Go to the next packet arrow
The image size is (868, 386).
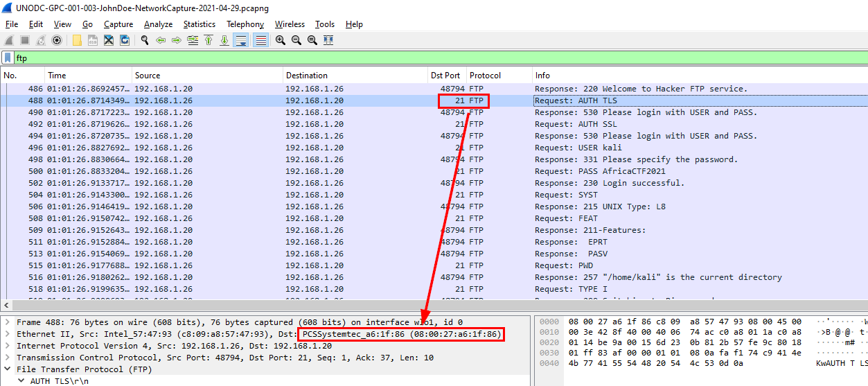(x=176, y=40)
